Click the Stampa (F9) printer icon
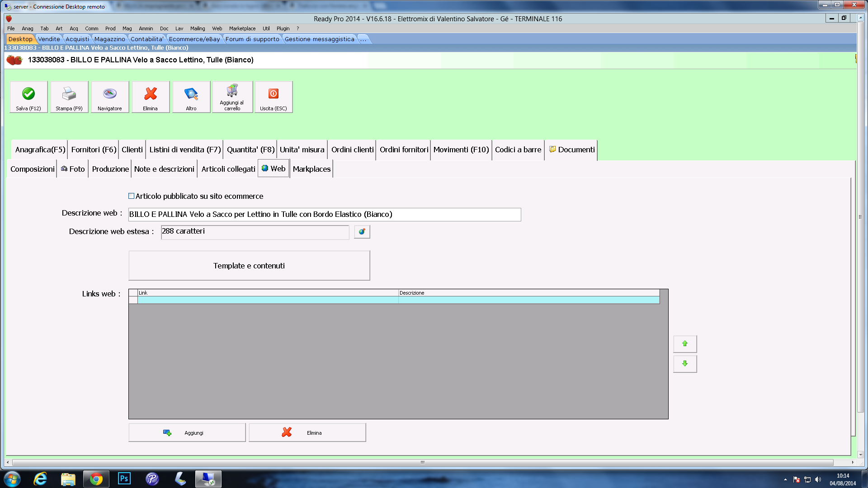 [x=69, y=94]
